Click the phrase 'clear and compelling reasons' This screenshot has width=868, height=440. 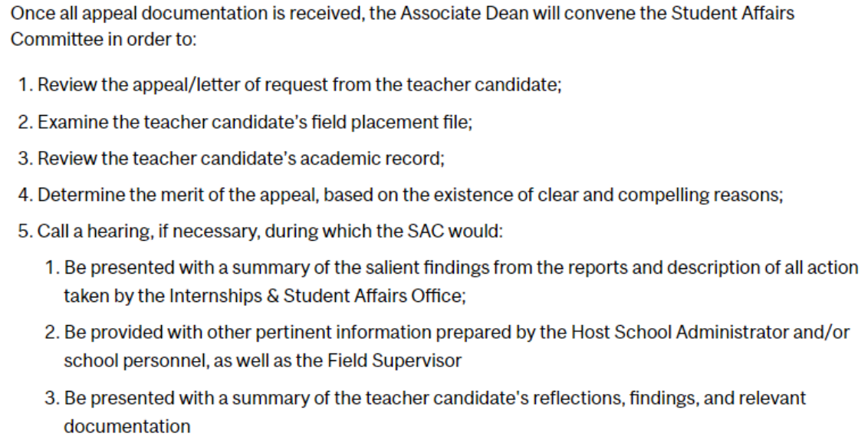pos(676,195)
